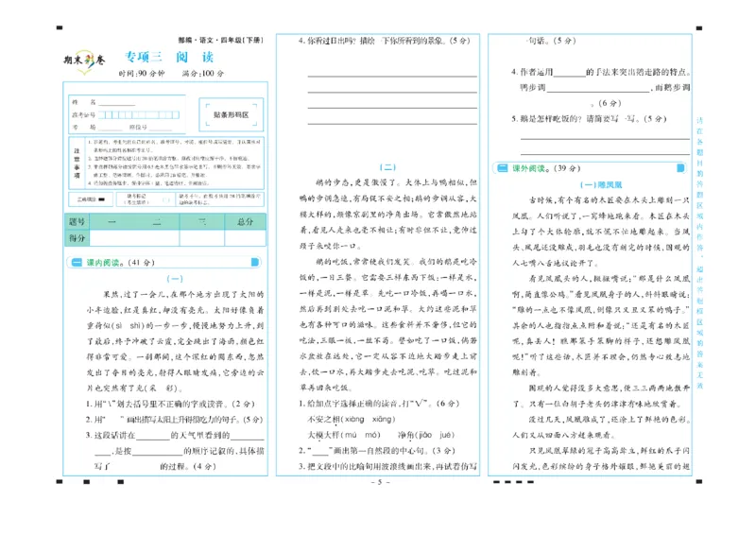Click the first answer line under 你看过日出吗
Screen dimensions: 756x535
(x=392, y=76)
